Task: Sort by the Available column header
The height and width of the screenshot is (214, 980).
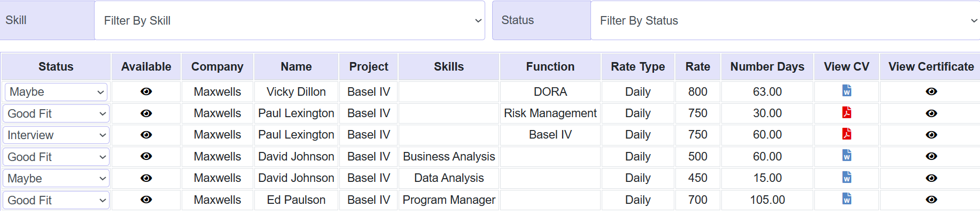Action: coord(146,67)
